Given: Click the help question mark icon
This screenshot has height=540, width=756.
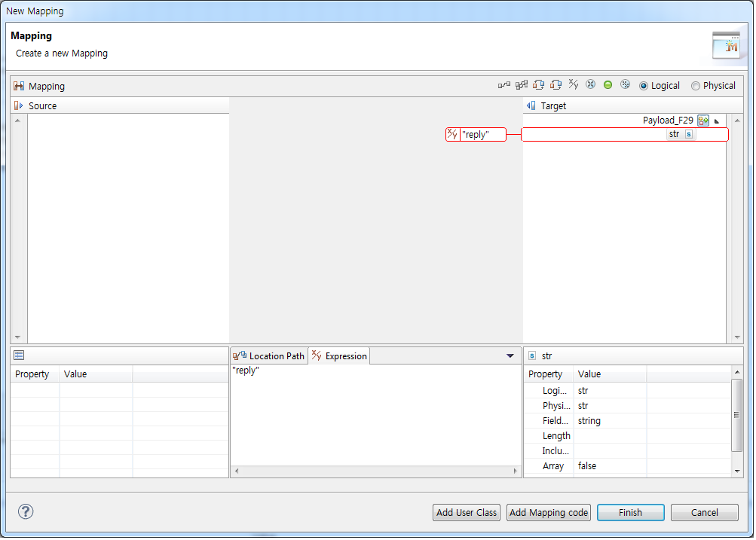Looking at the screenshot, I should tap(25, 511).
